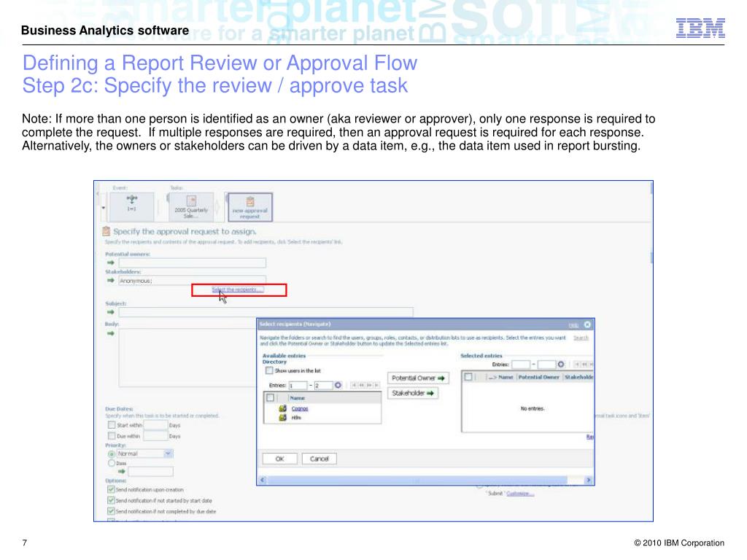Open the Select the recipients link

(x=237, y=289)
